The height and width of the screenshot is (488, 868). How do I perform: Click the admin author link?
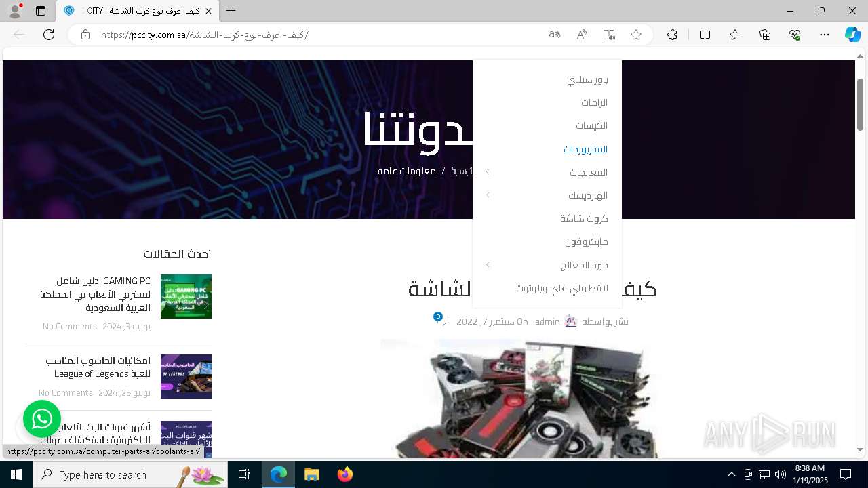click(547, 321)
